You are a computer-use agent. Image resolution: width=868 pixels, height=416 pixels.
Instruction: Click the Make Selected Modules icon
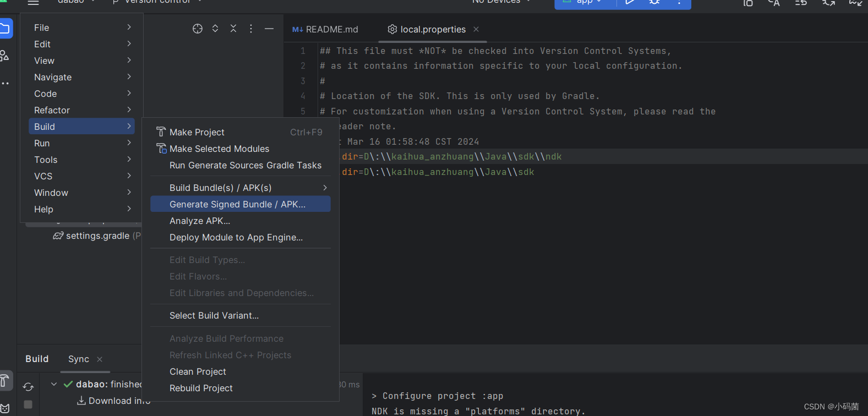[161, 149]
